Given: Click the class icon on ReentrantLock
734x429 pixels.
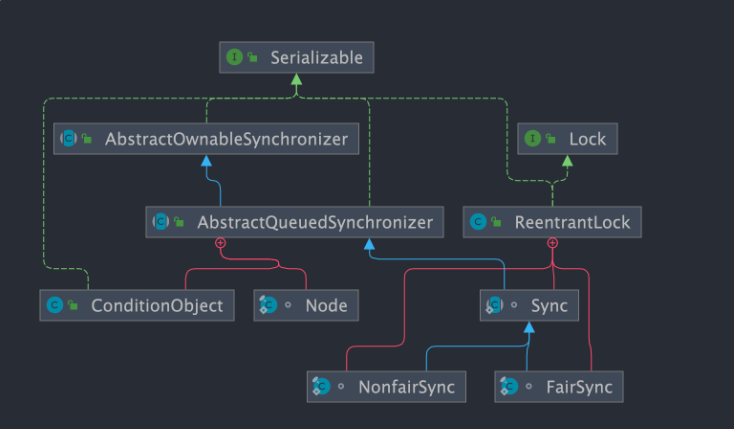Looking at the screenshot, I should click(x=478, y=222).
